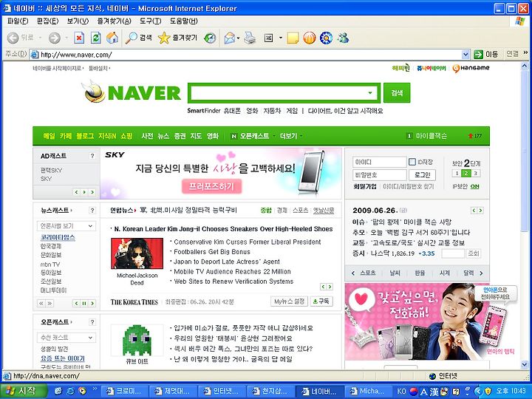Select security level 3
This screenshot has width=532, height=399.
475,174
